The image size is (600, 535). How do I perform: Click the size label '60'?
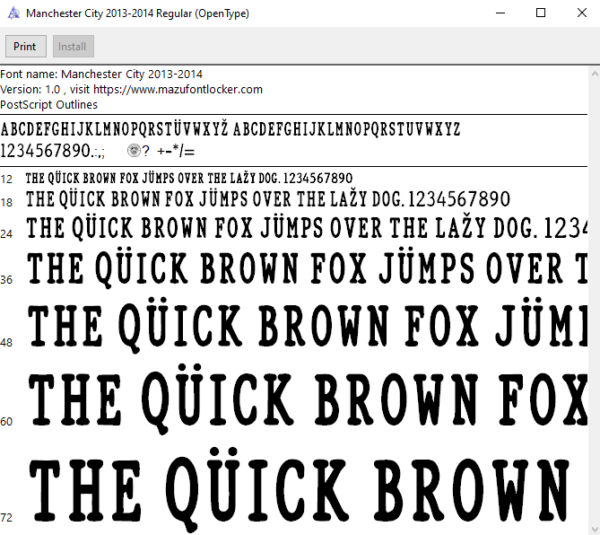[7, 422]
